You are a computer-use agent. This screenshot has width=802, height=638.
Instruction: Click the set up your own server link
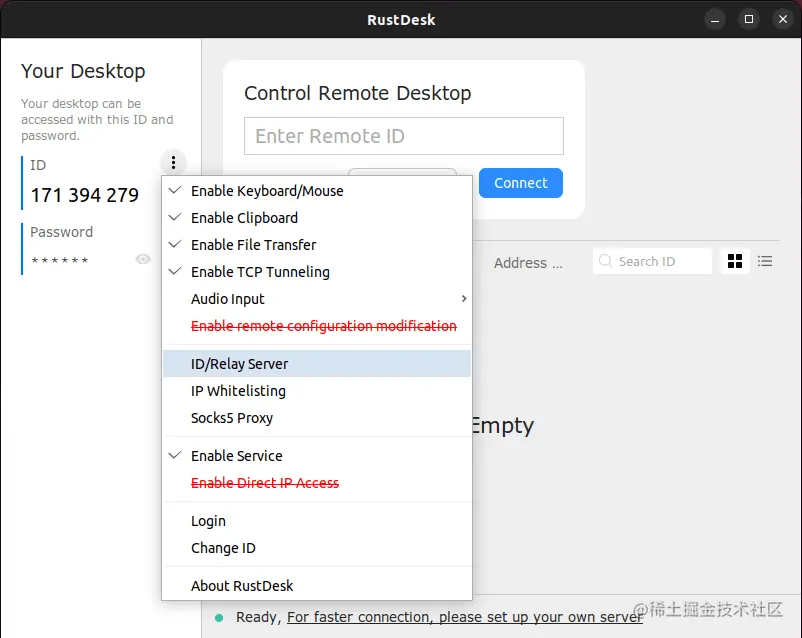(464, 617)
